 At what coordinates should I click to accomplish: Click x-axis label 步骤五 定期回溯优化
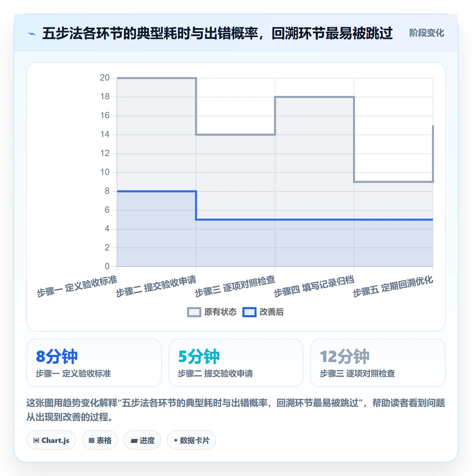click(393, 286)
